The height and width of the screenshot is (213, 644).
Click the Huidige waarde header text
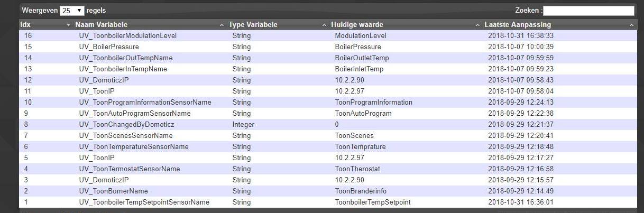pyautogui.click(x=357, y=25)
